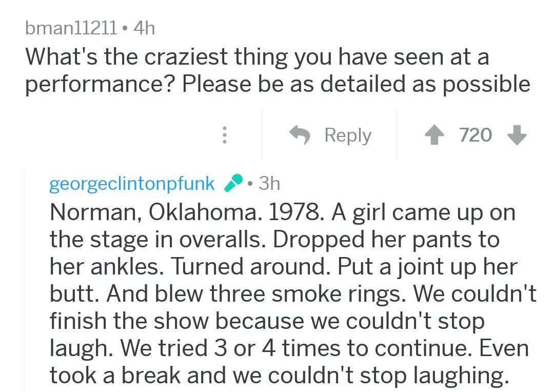Click the green microphone flair icon
The height and width of the screenshot is (392, 554).
[x=233, y=183]
